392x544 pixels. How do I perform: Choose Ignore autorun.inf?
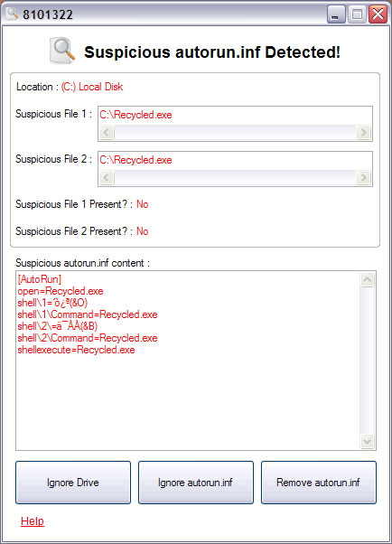(196, 483)
